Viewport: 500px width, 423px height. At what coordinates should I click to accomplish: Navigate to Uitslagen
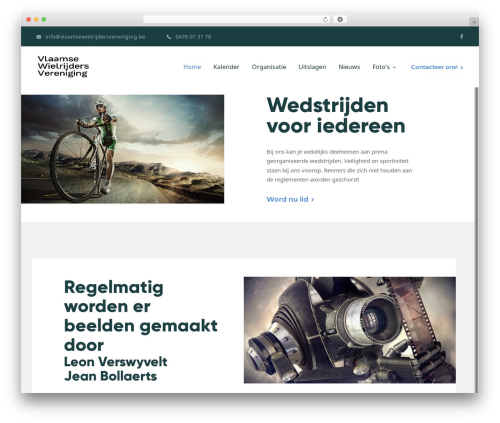(x=312, y=67)
